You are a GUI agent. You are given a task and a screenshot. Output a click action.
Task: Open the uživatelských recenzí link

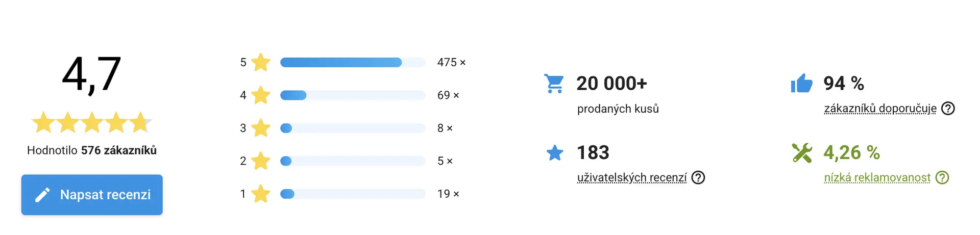pos(632,177)
